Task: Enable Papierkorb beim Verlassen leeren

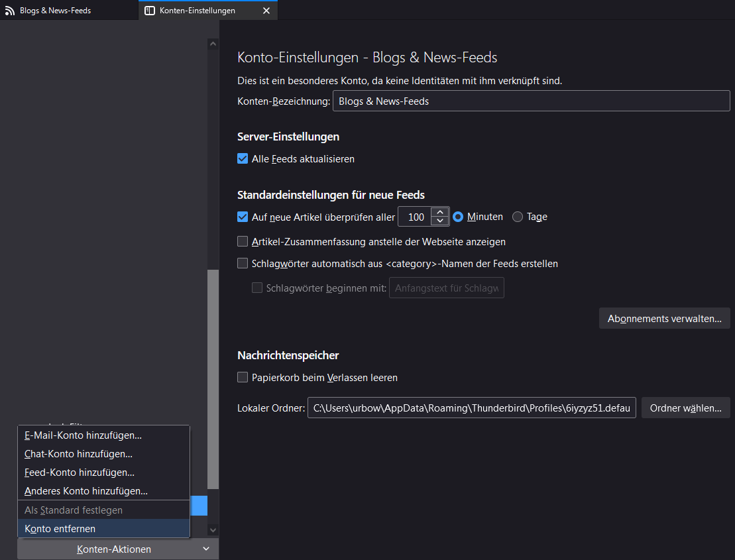Action: [243, 377]
